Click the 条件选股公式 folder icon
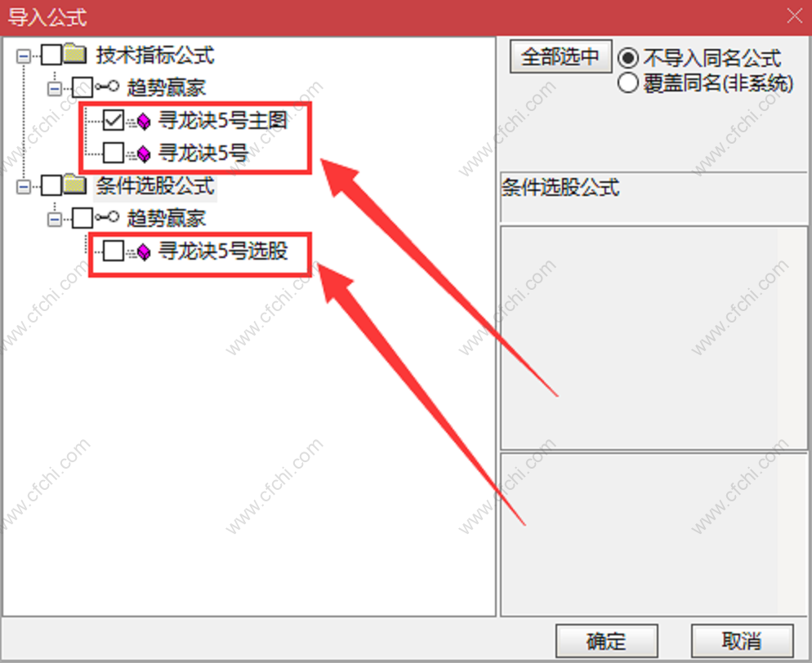 76,185
